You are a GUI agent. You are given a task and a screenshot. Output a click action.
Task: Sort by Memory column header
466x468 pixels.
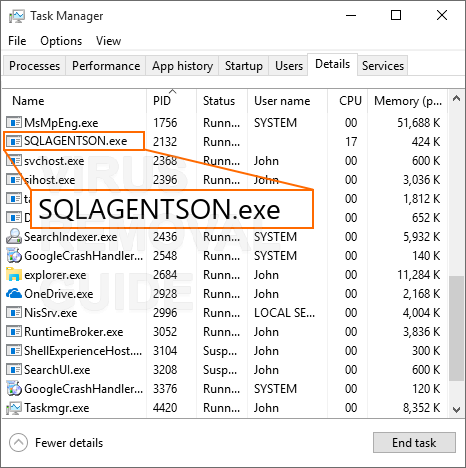(x=408, y=101)
